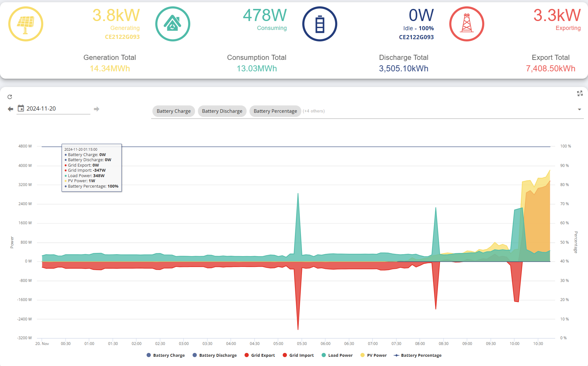The height and width of the screenshot is (366, 588).
Task: Go to the previous day arrow
Action: tap(10, 109)
